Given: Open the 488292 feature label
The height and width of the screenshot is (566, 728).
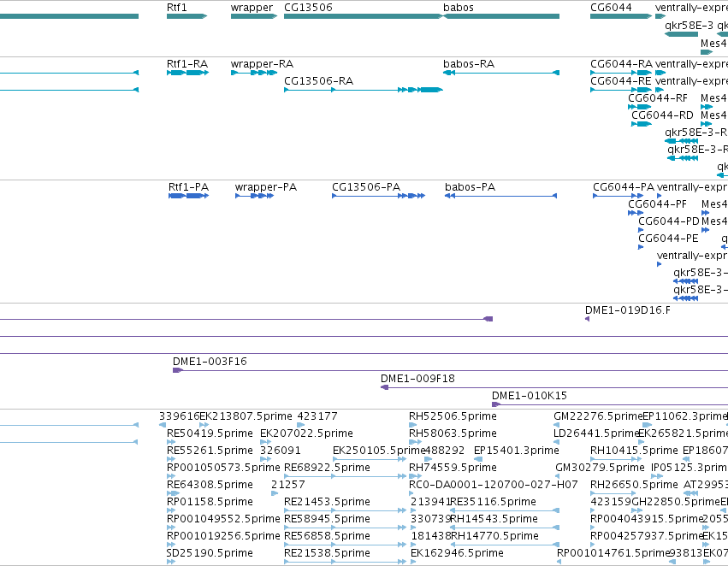Looking at the screenshot, I should click(x=444, y=451).
